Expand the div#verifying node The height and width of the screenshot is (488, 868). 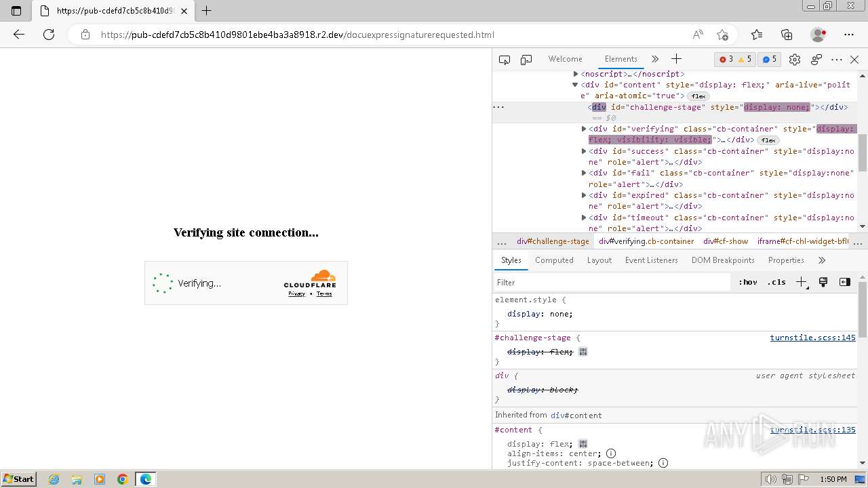click(x=584, y=129)
